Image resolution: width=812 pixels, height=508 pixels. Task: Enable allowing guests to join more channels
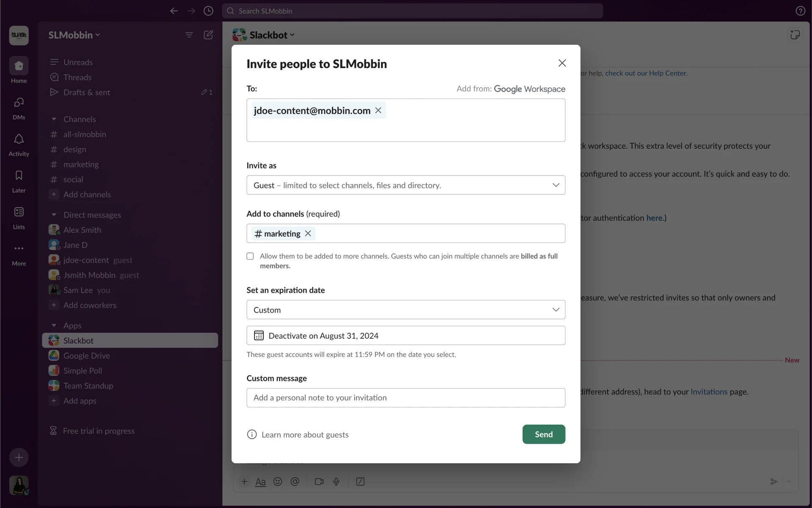(x=250, y=256)
